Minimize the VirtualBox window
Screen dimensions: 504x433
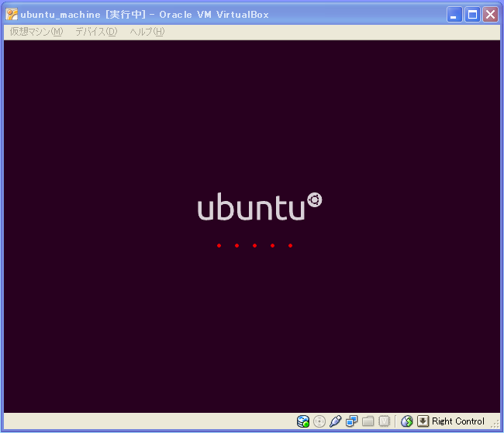(x=454, y=15)
